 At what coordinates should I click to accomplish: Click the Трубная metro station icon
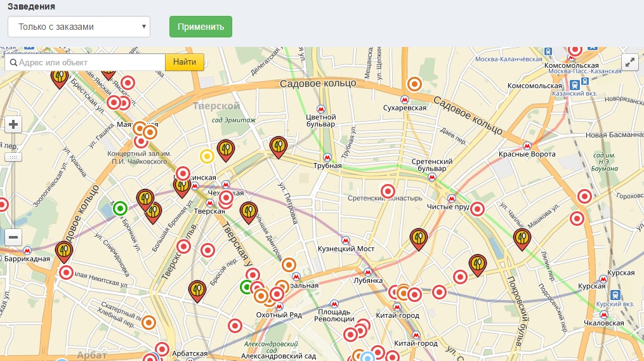coord(327,157)
